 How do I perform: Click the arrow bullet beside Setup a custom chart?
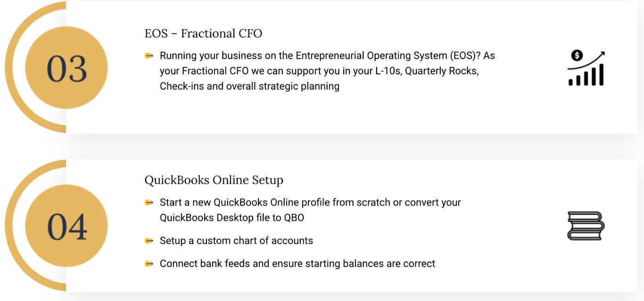point(149,241)
